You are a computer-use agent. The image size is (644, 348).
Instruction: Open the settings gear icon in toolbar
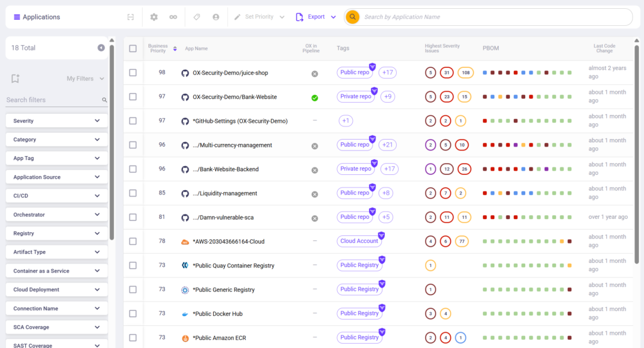pos(154,17)
